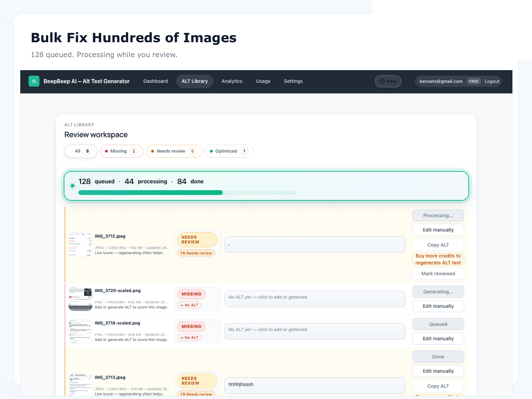Viewport: 532px width, 399px height.
Task: Click the bulk queue progress bar
Action: (188, 193)
